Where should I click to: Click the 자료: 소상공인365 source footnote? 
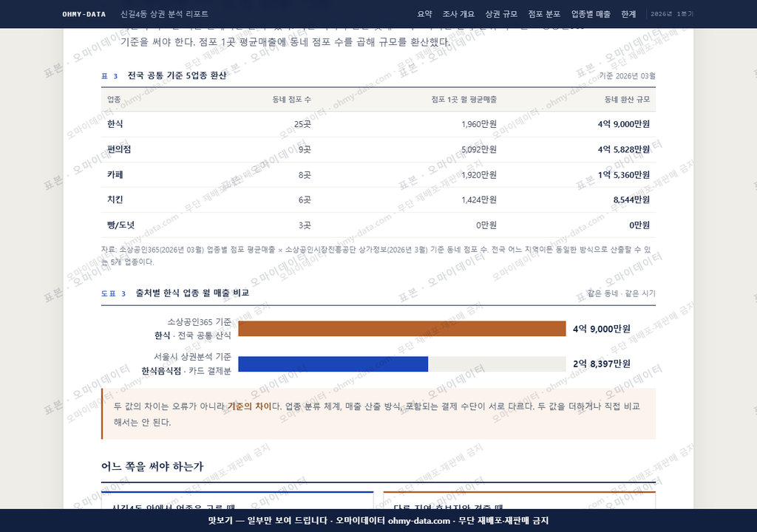pos(376,256)
